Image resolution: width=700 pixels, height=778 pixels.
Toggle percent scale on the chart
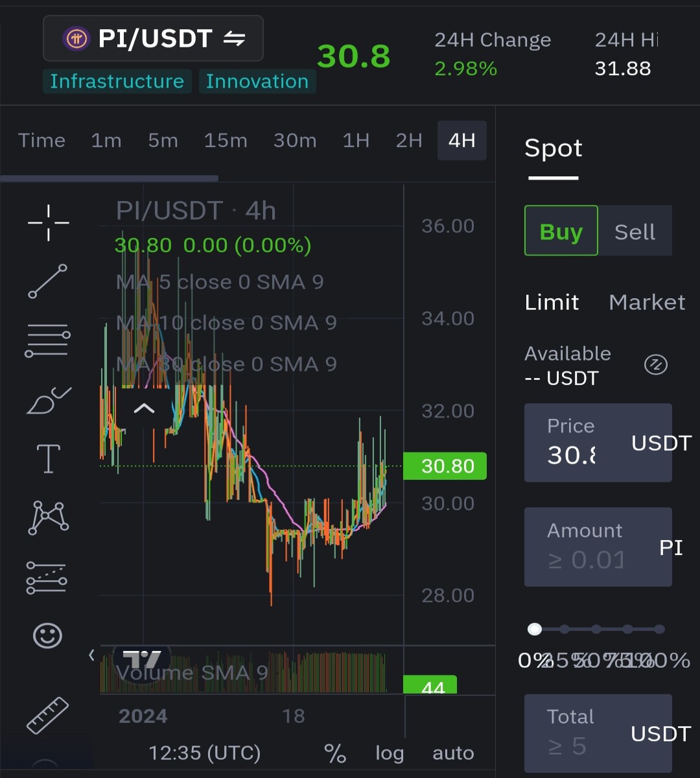tap(334, 753)
